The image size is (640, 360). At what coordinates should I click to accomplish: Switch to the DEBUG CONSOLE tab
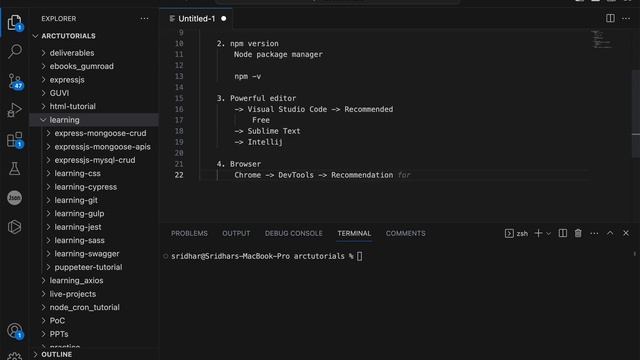[293, 233]
